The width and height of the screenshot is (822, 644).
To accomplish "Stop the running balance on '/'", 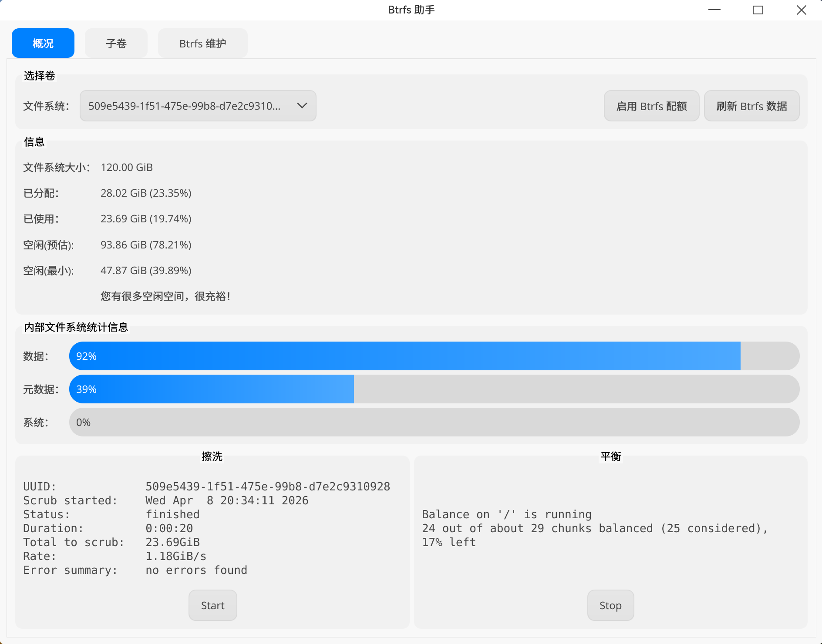I will coord(610,605).
